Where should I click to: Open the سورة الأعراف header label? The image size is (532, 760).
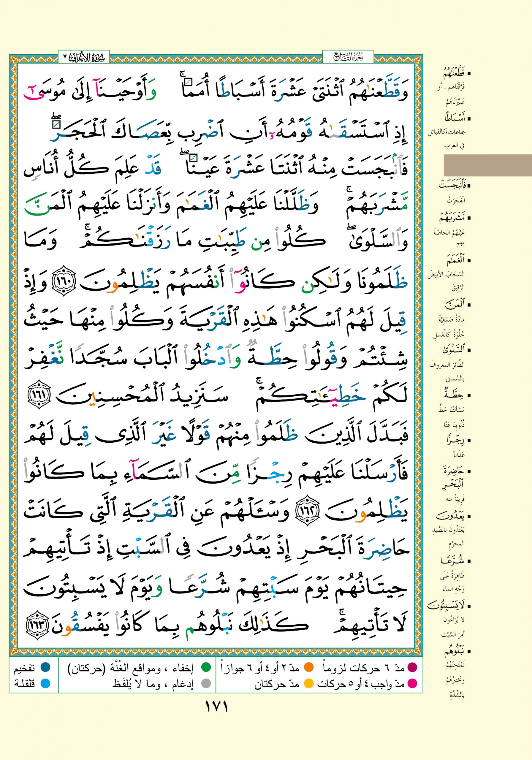pos(84,58)
